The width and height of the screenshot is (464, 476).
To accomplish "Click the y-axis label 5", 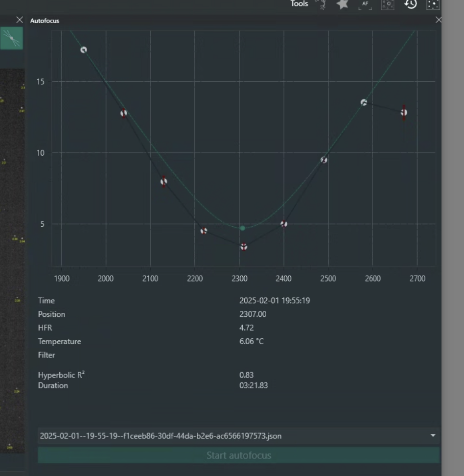I will click(42, 224).
